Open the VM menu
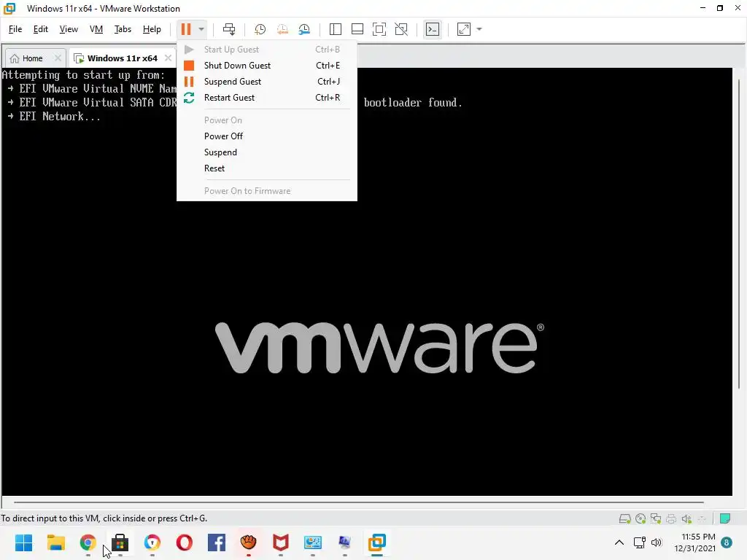The image size is (747, 560). tap(96, 29)
